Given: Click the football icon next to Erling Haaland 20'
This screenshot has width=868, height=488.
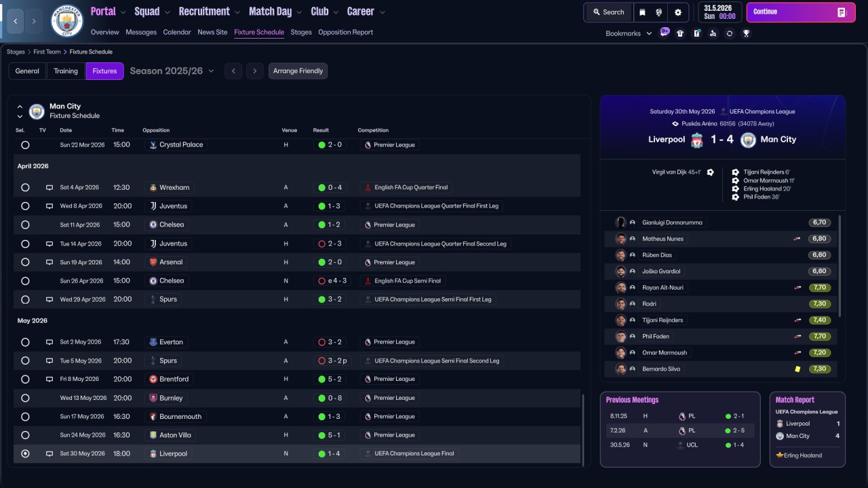Looking at the screenshot, I should [736, 189].
